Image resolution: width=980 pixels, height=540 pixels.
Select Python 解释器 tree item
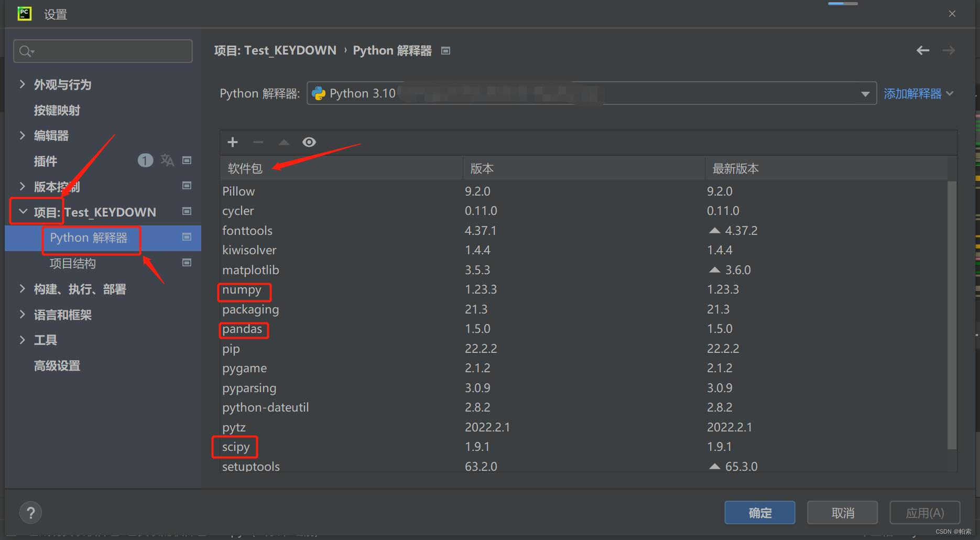(89, 237)
